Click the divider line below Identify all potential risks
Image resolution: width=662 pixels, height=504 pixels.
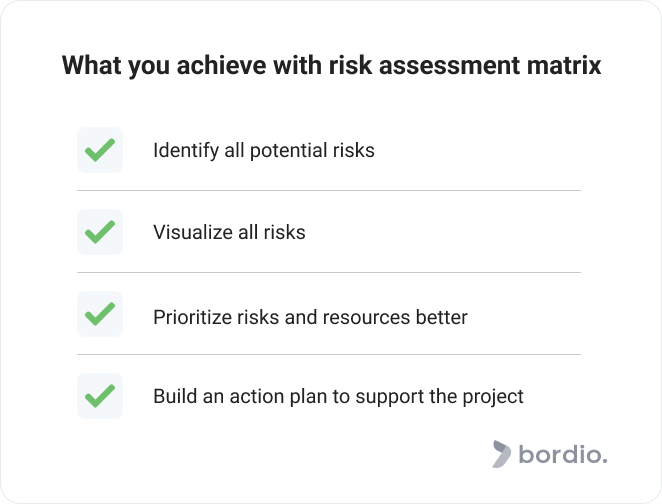click(329, 190)
